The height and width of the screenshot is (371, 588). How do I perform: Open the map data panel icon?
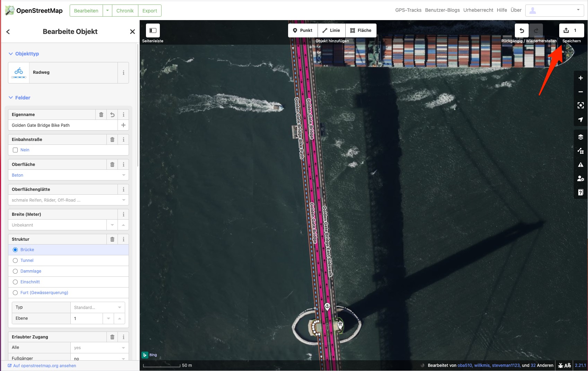point(581,151)
